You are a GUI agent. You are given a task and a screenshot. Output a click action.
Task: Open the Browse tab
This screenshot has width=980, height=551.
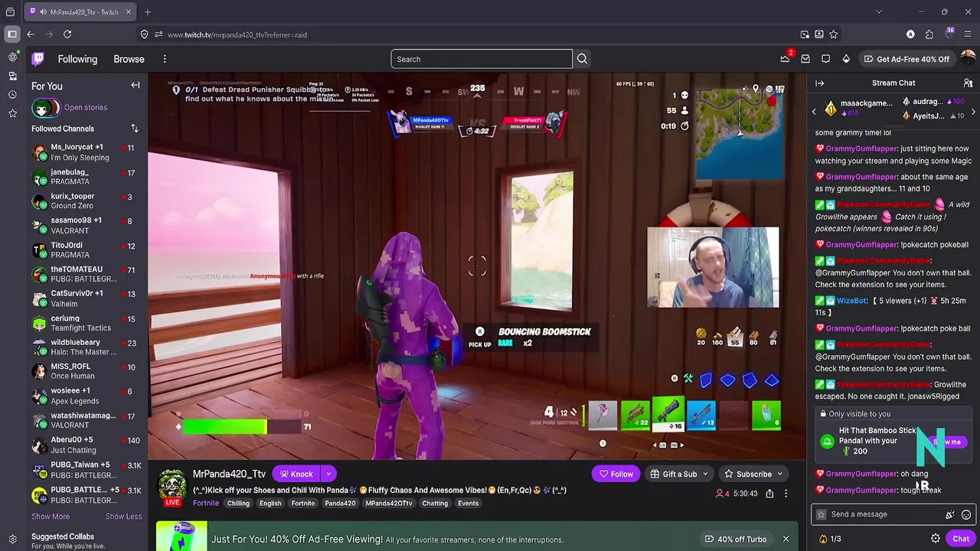(129, 59)
